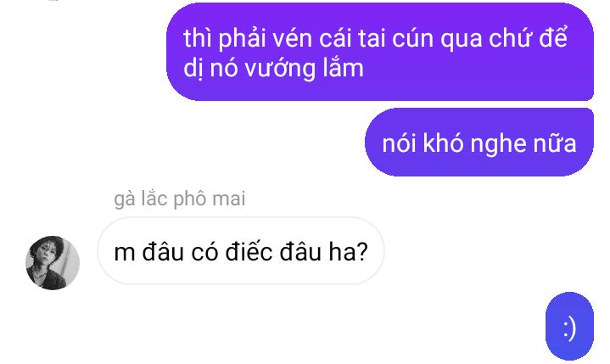Click the word "điếc" in the white bubble
Viewport: 610px width, 364px height.
click(249, 251)
